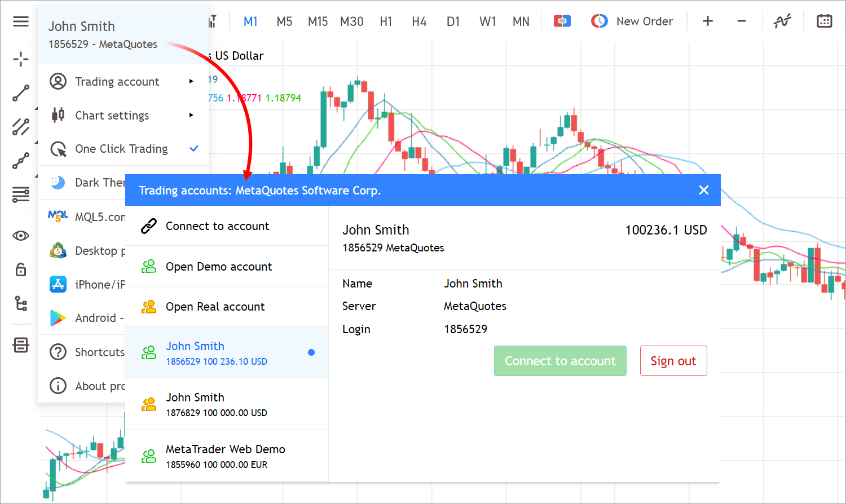Image resolution: width=846 pixels, height=504 pixels.
Task: Select the MetaTrader Web Demo account
Action: pyautogui.click(x=225, y=456)
